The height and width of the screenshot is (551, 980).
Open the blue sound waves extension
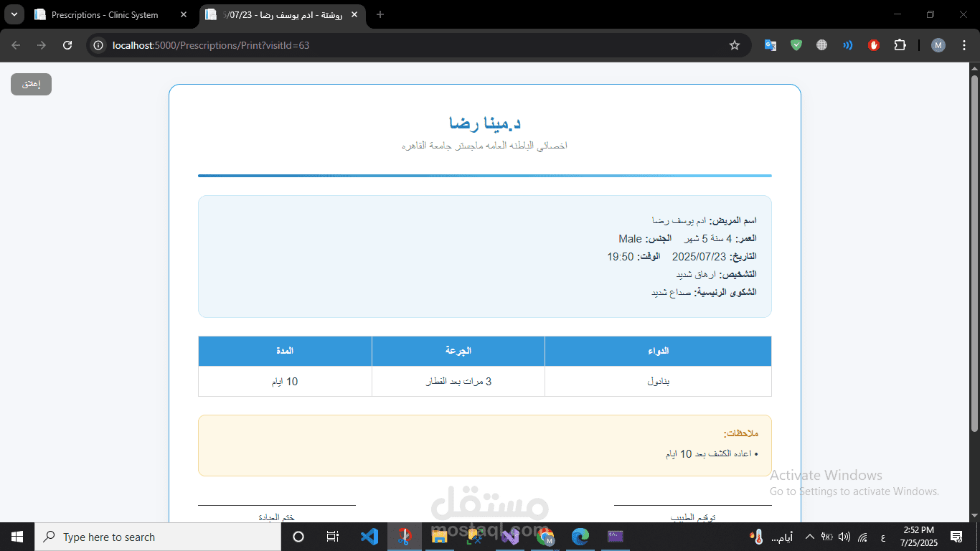click(848, 45)
